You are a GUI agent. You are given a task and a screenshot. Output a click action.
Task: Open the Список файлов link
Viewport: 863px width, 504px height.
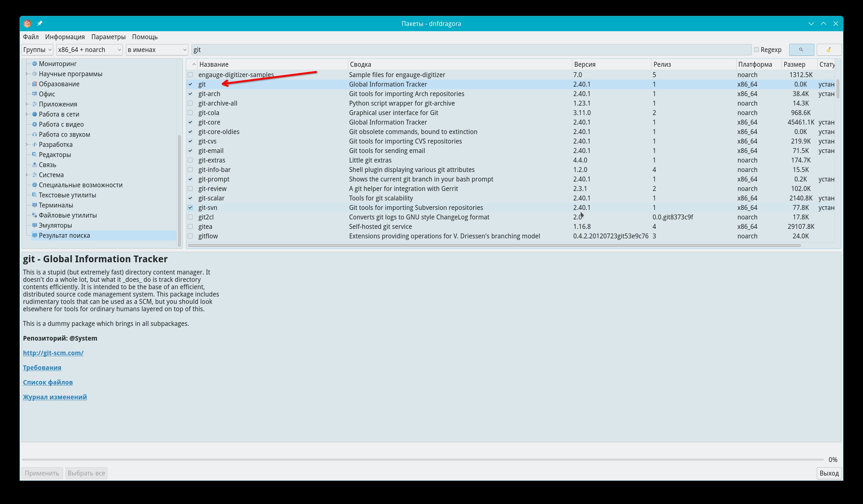[x=47, y=382]
